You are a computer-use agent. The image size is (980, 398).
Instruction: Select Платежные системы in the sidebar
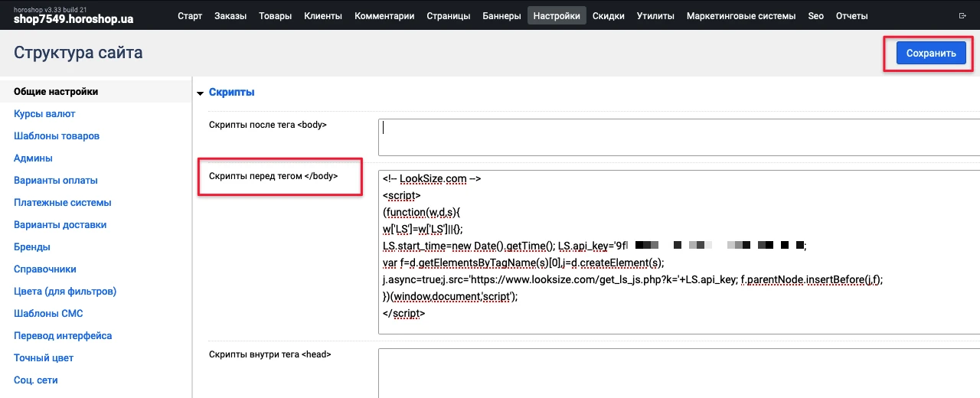[63, 203]
